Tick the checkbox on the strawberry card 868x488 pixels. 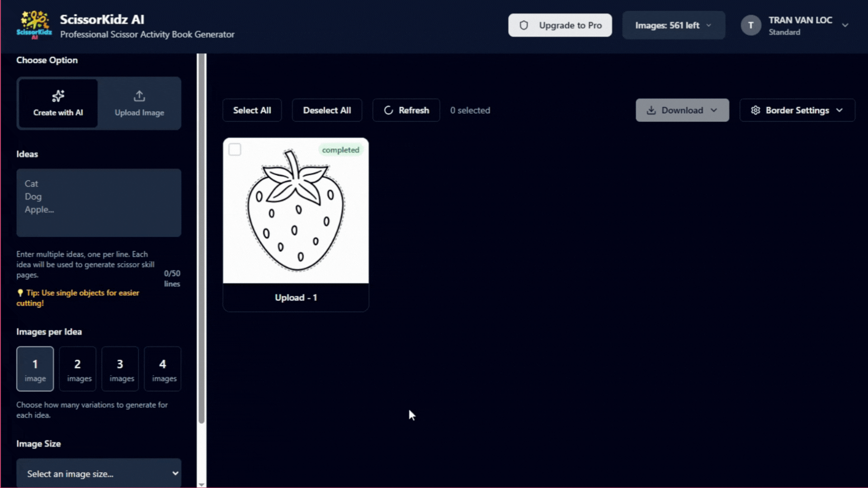(235, 150)
